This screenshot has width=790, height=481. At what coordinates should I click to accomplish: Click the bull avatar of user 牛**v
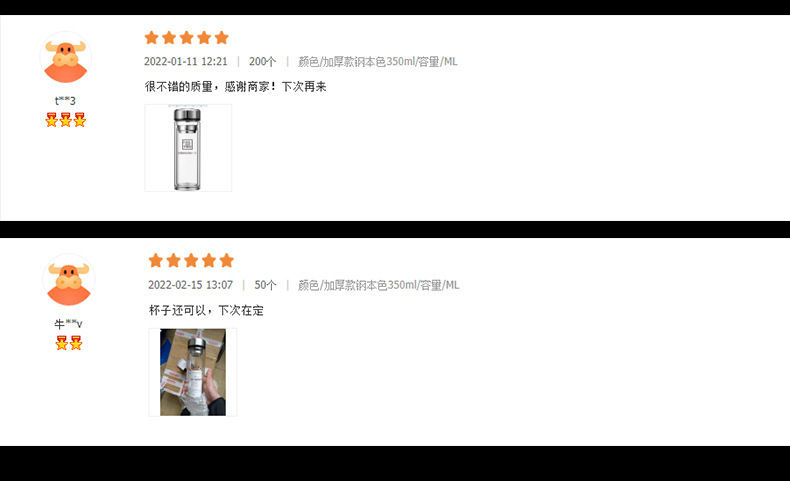coord(69,281)
